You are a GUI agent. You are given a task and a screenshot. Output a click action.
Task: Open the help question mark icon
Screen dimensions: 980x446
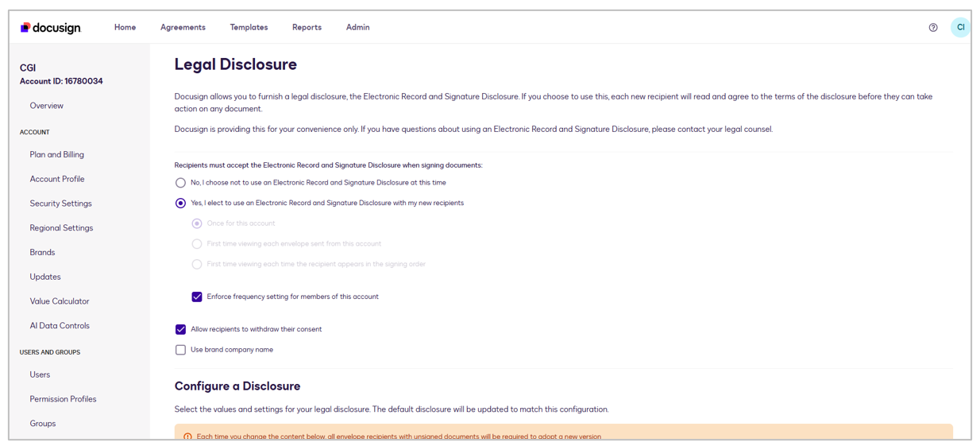(x=933, y=28)
